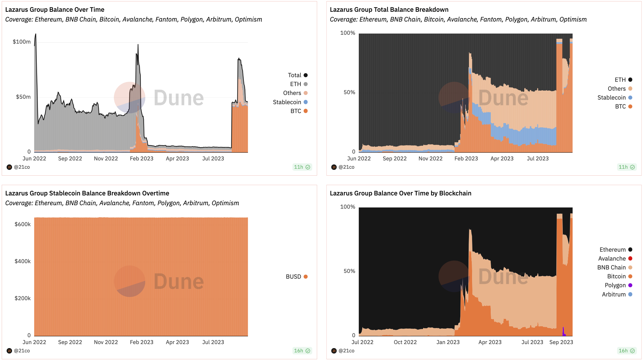Viewport: 644px width, 361px height.
Task: Toggle Ethereum legend entry in blockchain chart
Action: [616, 250]
